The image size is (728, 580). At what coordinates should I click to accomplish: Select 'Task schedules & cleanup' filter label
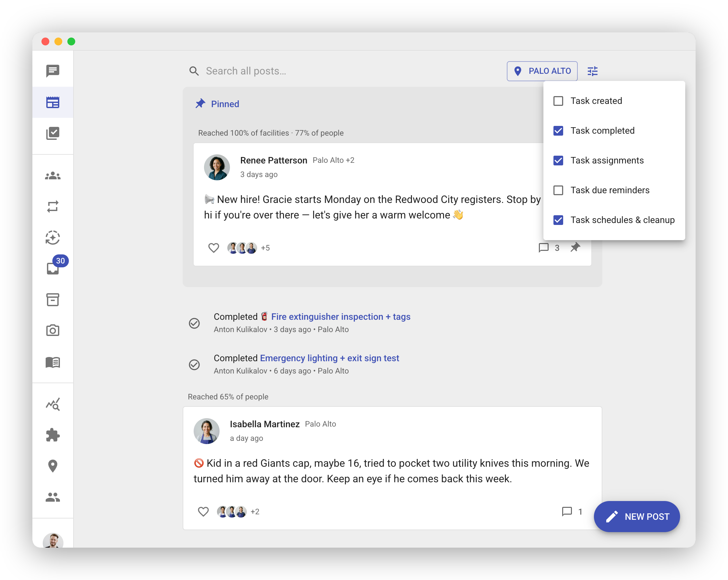point(622,220)
